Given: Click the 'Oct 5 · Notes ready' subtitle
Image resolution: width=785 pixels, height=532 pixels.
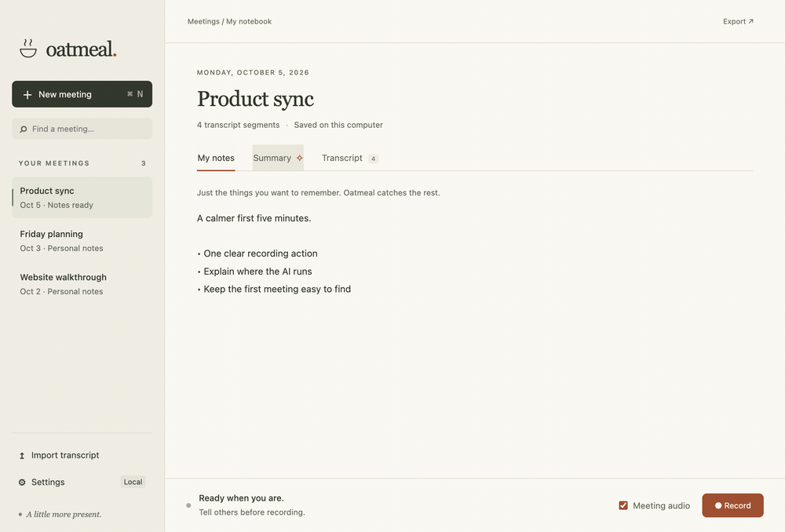Looking at the screenshot, I should (x=57, y=206).
